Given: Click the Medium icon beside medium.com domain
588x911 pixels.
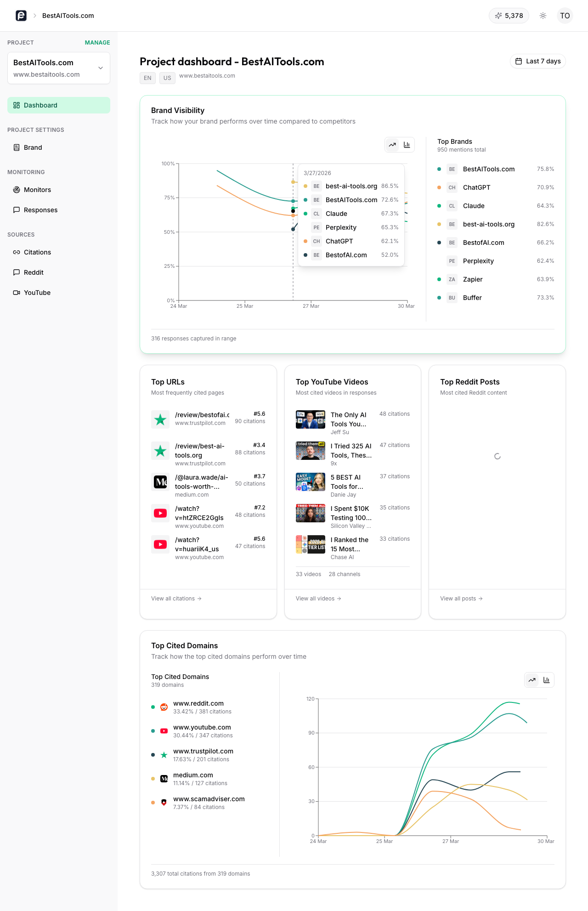Looking at the screenshot, I should pos(164,779).
